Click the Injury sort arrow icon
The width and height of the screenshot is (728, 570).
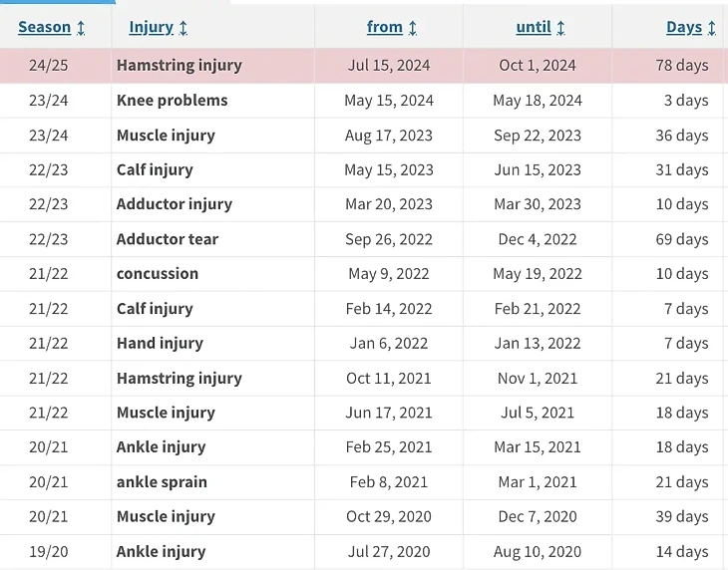pos(182,28)
